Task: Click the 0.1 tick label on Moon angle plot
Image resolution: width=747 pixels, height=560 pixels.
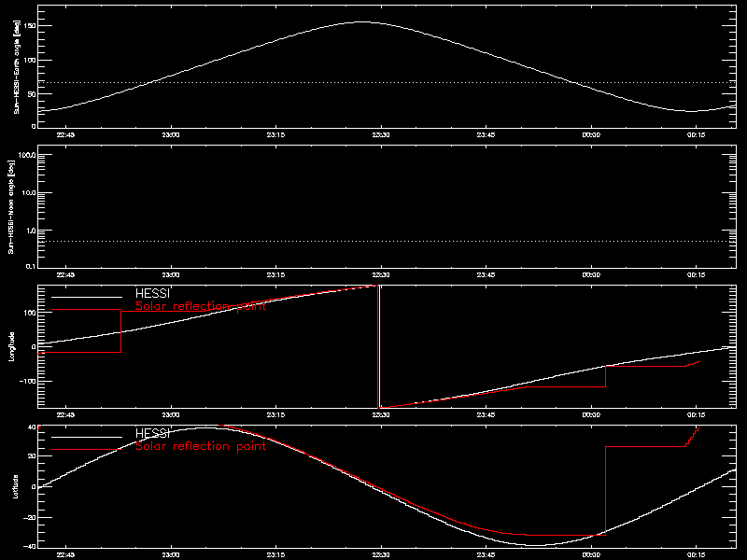Action: (31, 266)
